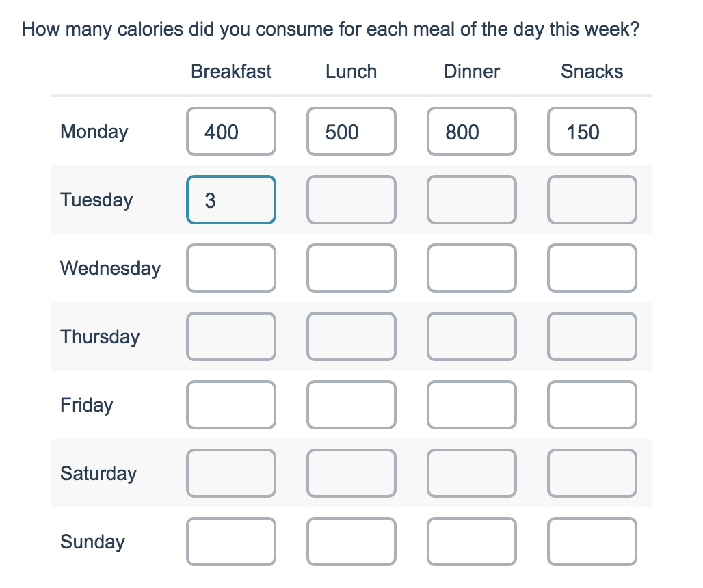Select the Friday Breakfast input box
Viewport: 703px width, 588px height.
point(231,405)
